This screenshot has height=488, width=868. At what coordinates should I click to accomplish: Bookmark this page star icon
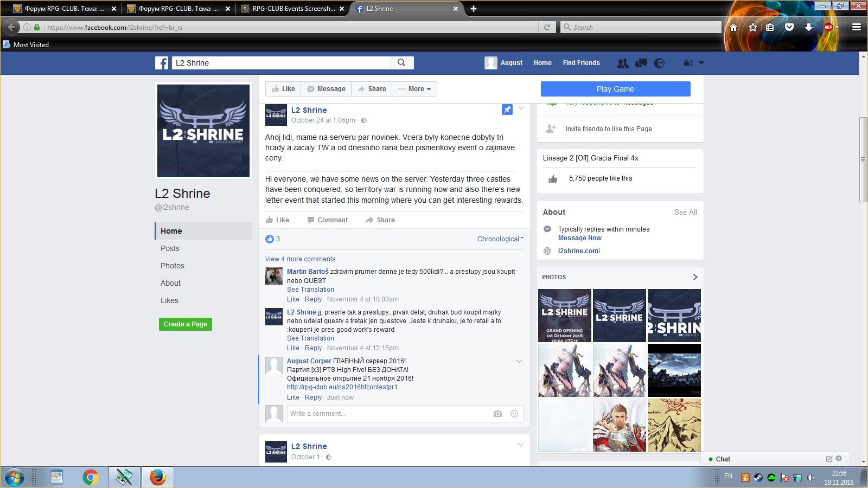[753, 27]
